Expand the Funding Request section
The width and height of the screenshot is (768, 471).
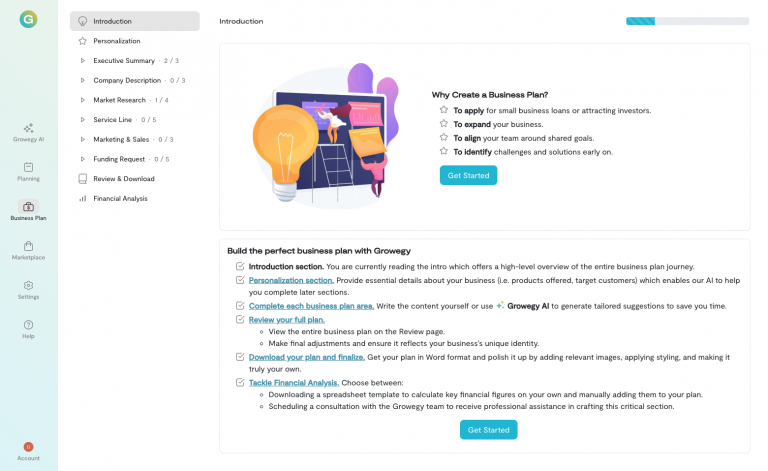[x=83, y=159]
